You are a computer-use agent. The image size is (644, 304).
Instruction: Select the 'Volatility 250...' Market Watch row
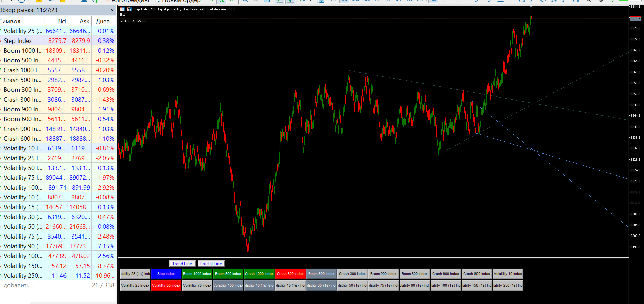[58, 275]
